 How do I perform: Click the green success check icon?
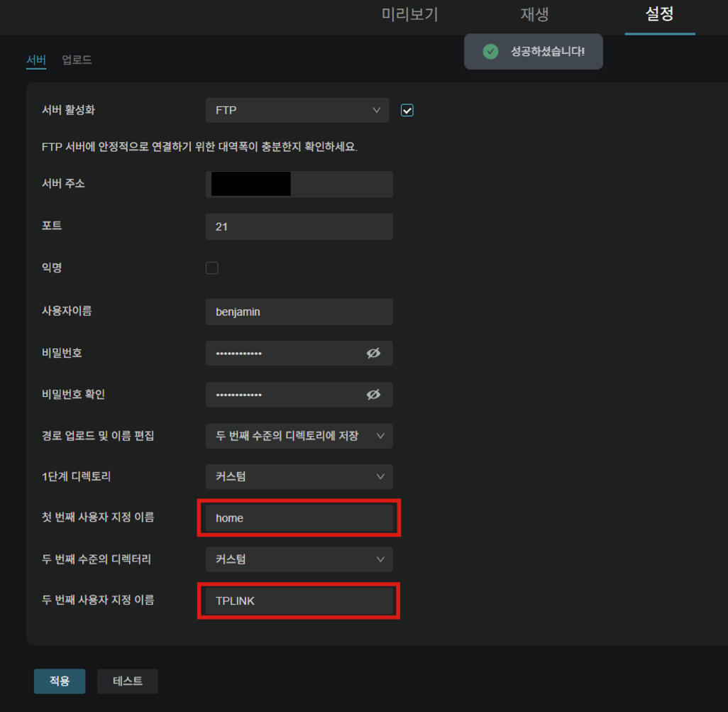(490, 52)
